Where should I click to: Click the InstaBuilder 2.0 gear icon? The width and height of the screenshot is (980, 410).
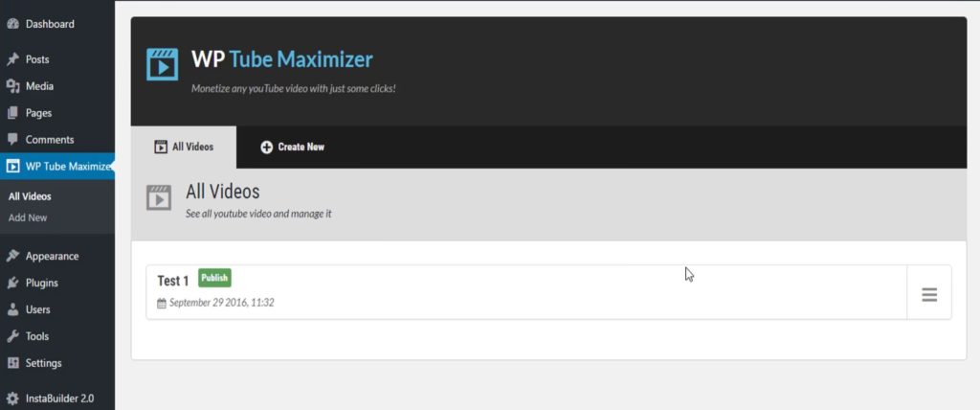[x=12, y=399]
